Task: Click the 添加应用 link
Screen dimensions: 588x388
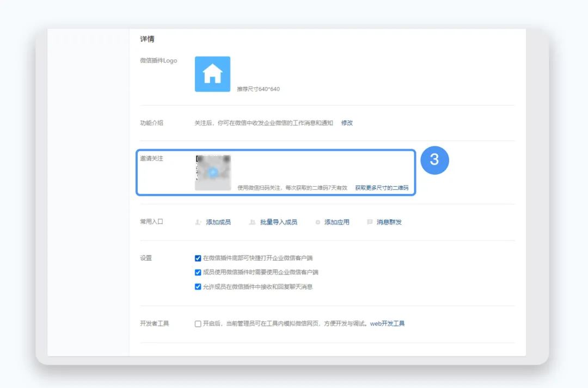Action: [337, 223]
